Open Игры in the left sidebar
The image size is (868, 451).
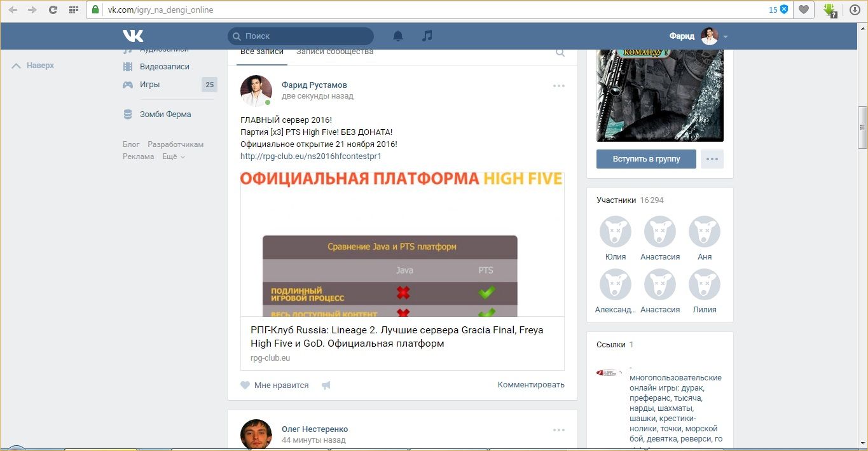point(149,85)
